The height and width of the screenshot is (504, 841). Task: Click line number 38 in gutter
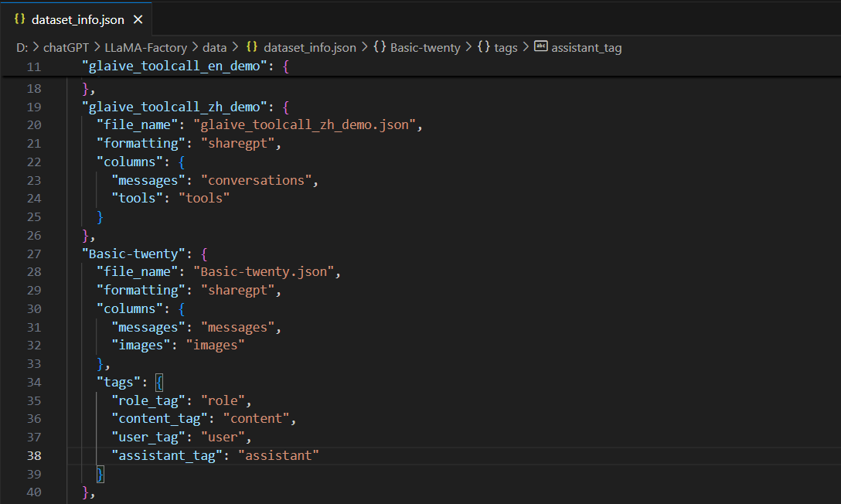(x=34, y=456)
